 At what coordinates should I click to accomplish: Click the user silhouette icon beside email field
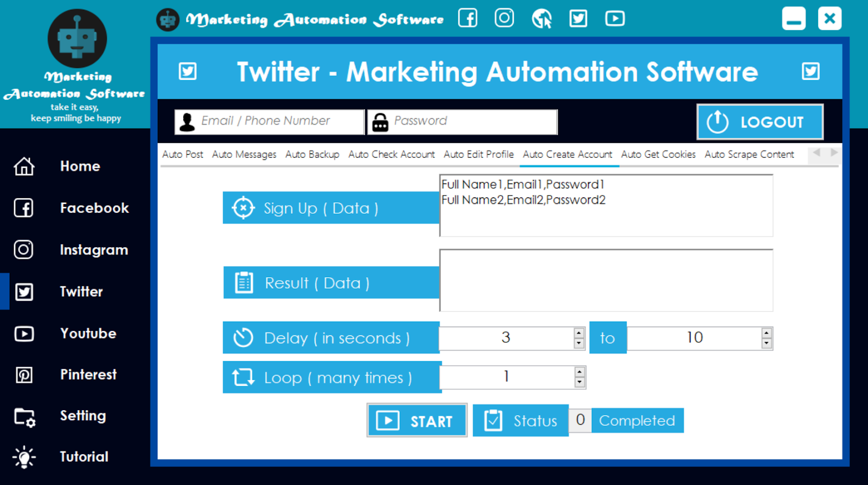(x=187, y=122)
